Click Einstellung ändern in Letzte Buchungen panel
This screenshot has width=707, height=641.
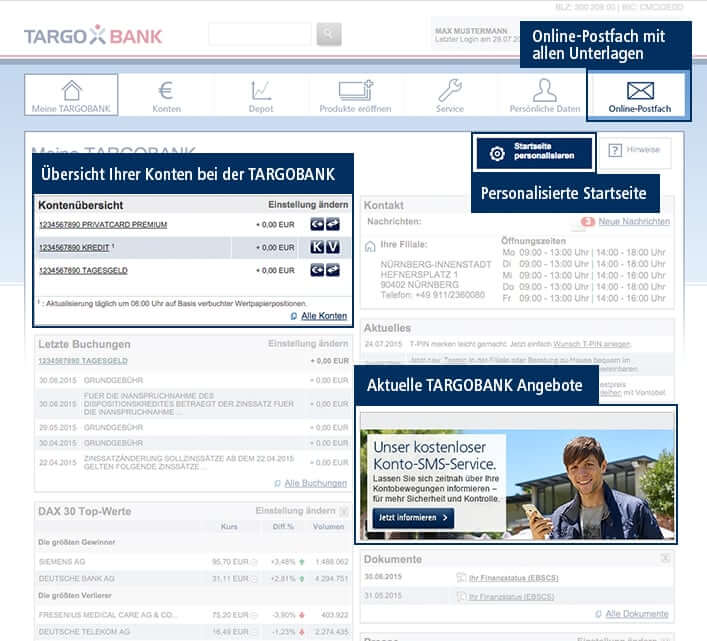308,343
